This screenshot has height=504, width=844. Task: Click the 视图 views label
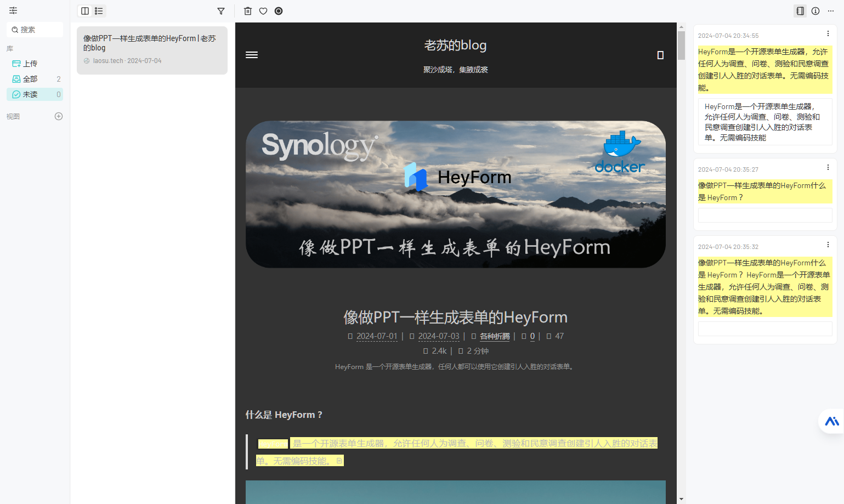pos(13,116)
